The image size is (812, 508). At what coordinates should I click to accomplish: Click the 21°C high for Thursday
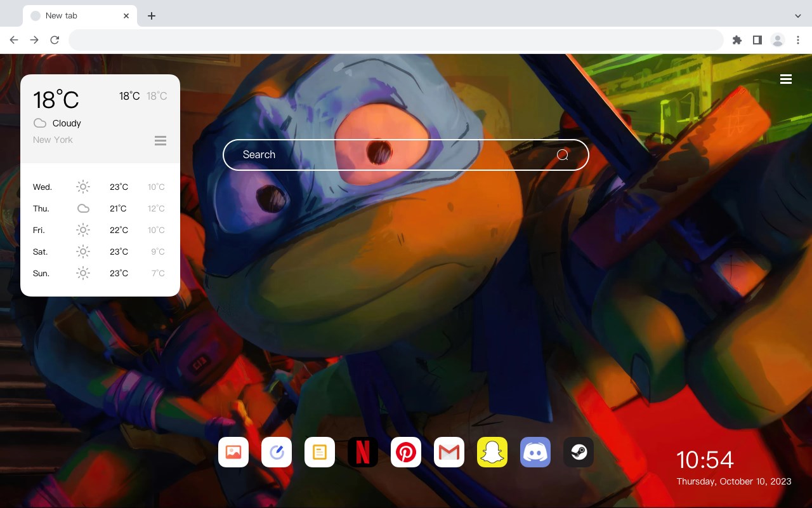[119, 208]
